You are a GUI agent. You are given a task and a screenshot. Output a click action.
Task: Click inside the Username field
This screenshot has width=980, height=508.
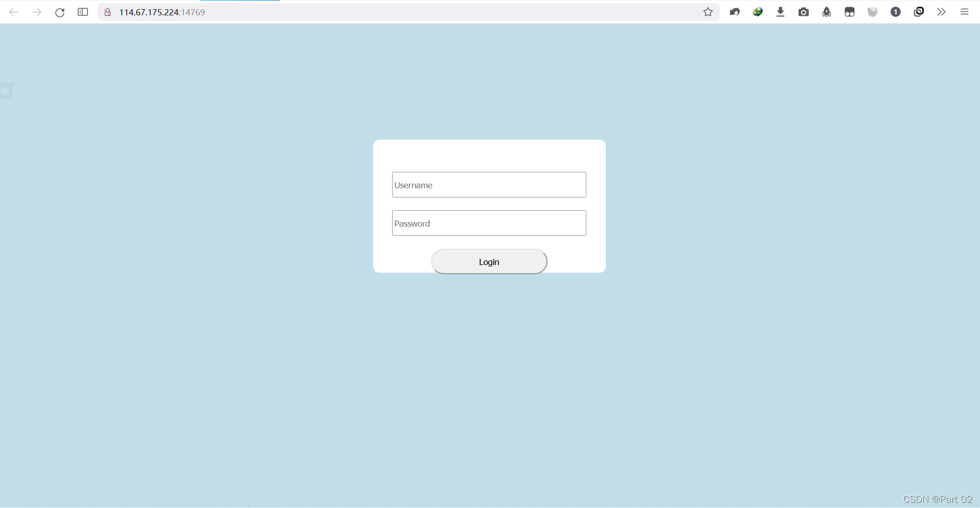coord(488,185)
